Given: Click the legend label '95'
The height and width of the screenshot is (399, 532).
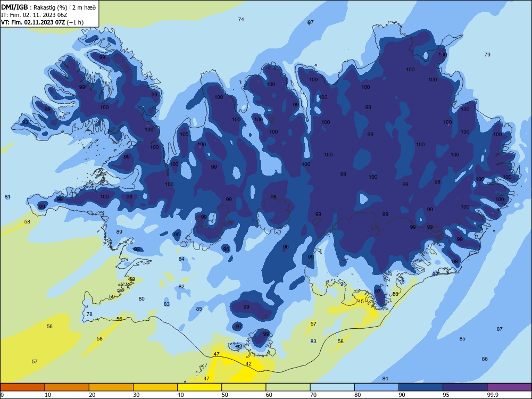Looking at the screenshot, I should (x=446, y=395).
